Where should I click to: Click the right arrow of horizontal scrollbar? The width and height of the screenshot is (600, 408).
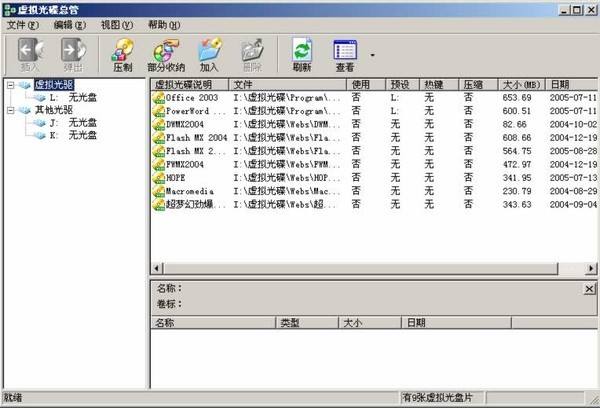[x=591, y=268]
